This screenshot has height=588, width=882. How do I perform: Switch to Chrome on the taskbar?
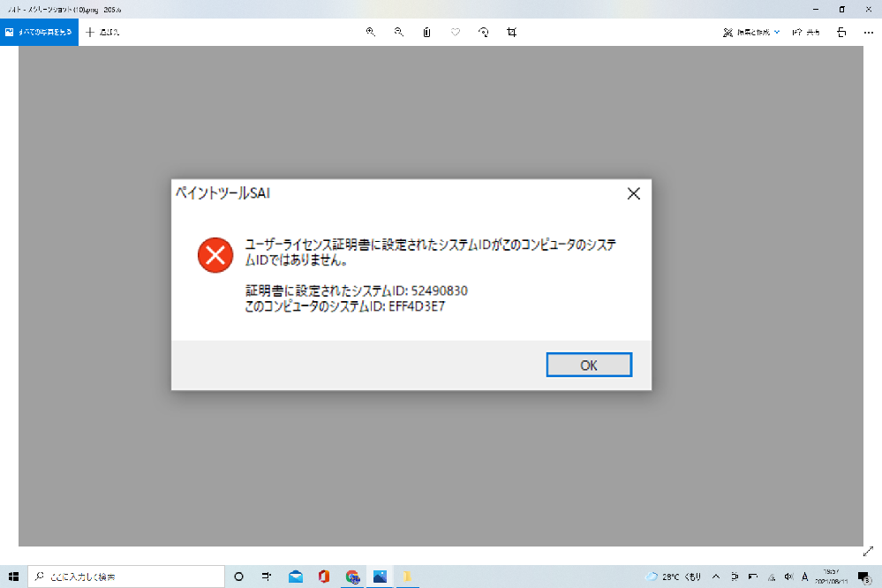coord(352,577)
